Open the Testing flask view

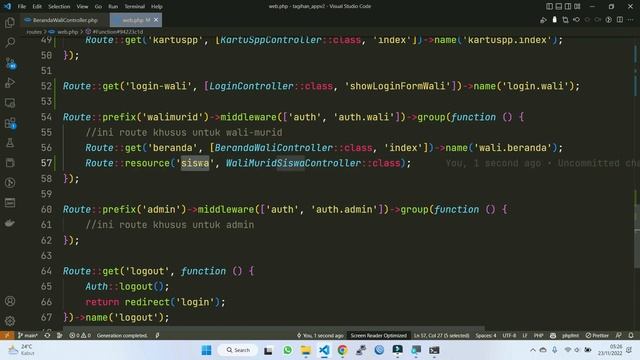10,142
